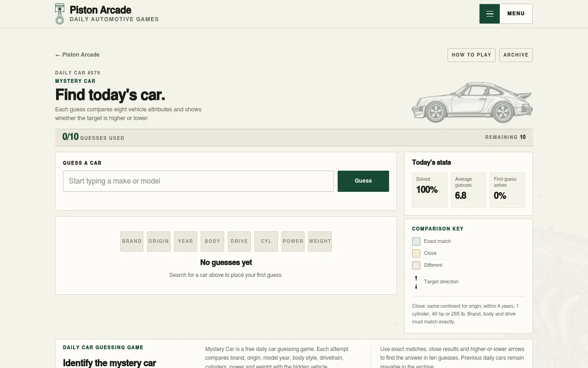Click the POWER attribute tile

(293, 241)
